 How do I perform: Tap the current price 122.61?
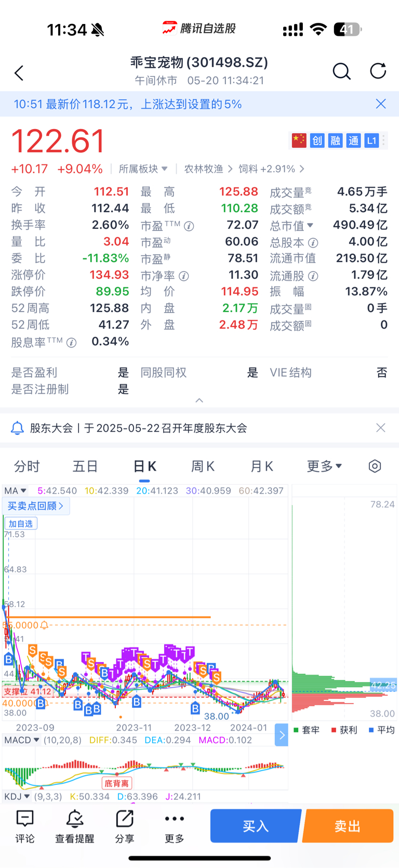click(58, 141)
